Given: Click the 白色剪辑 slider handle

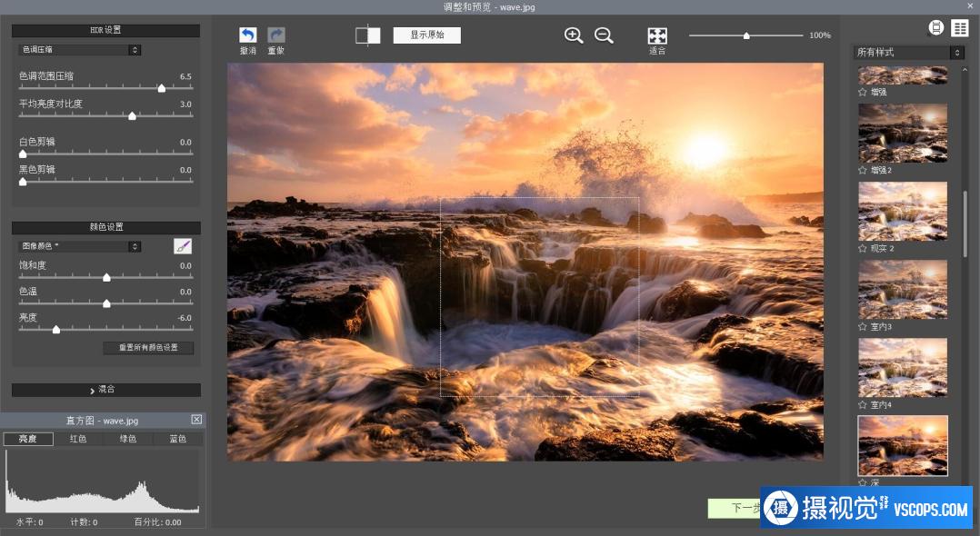Looking at the screenshot, I should click(23, 154).
